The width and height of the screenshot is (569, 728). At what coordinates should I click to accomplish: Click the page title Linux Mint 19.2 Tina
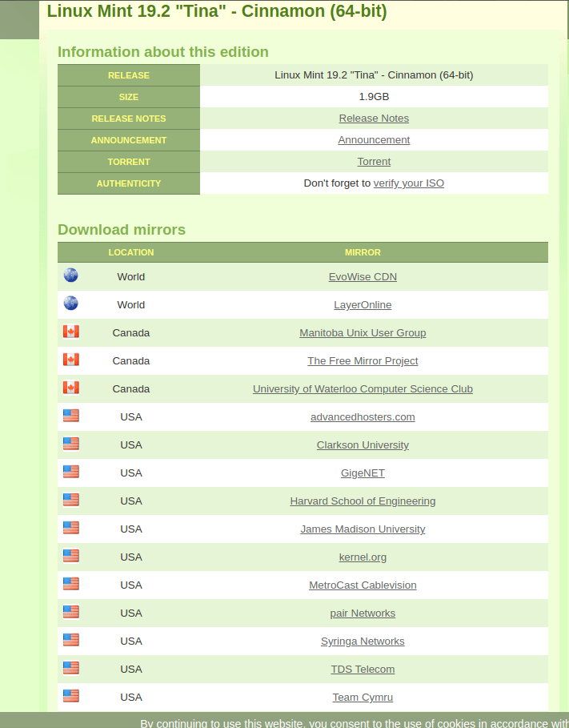tap(217, 11)
